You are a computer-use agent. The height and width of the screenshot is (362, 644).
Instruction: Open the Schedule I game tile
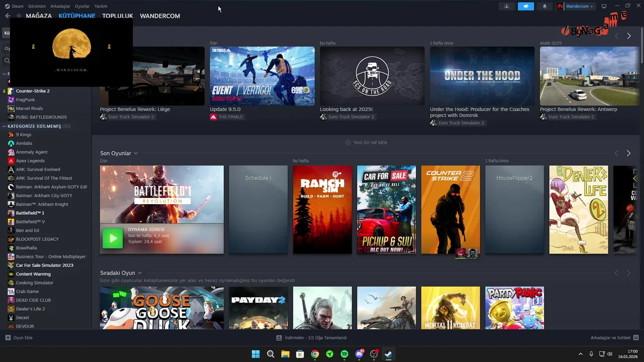[258, 210]
